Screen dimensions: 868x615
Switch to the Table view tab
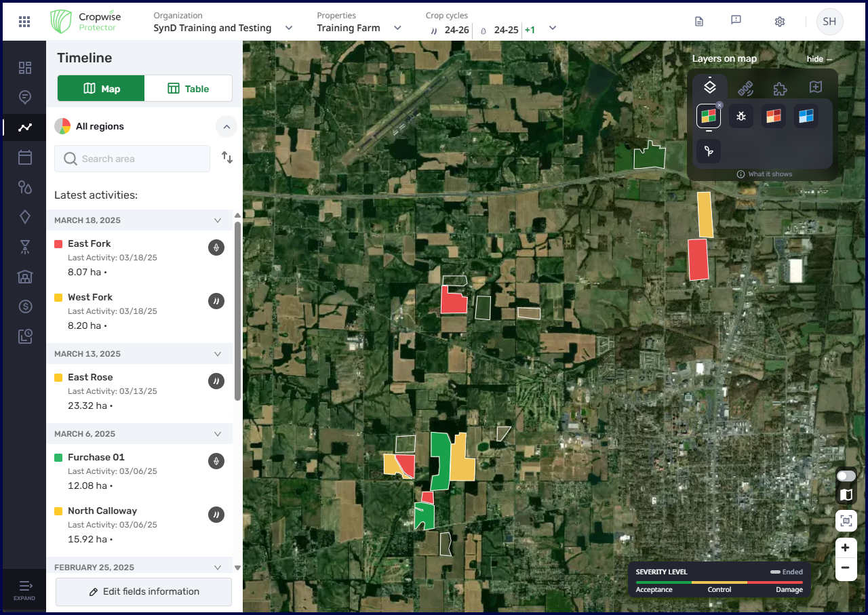(x=189, y=89)
